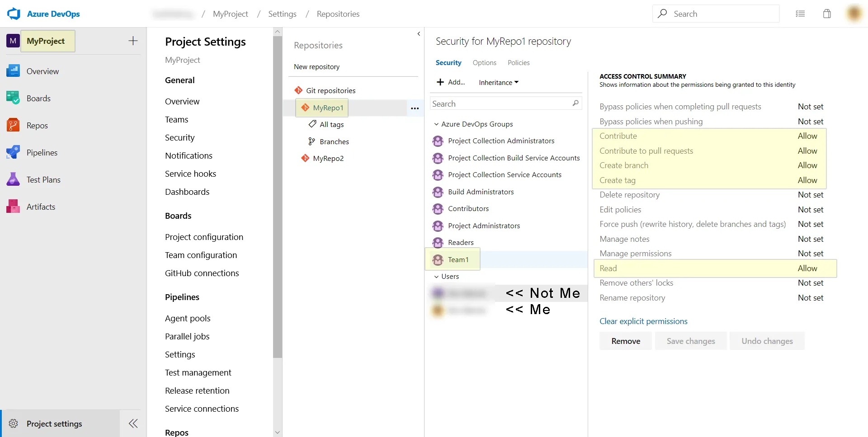Switch to the Options tab
The width and height of the screenshot is (868, 437).
click(x=484, y=63)
